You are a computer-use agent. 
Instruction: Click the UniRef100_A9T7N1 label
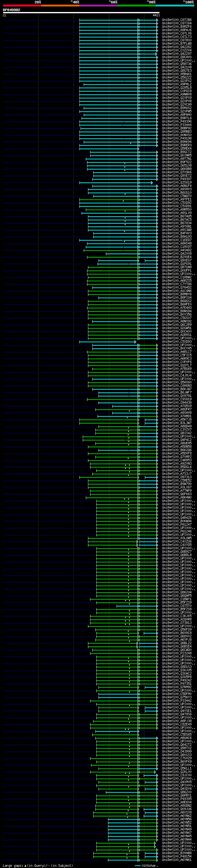pyautogui.click(x=177, y=159)
